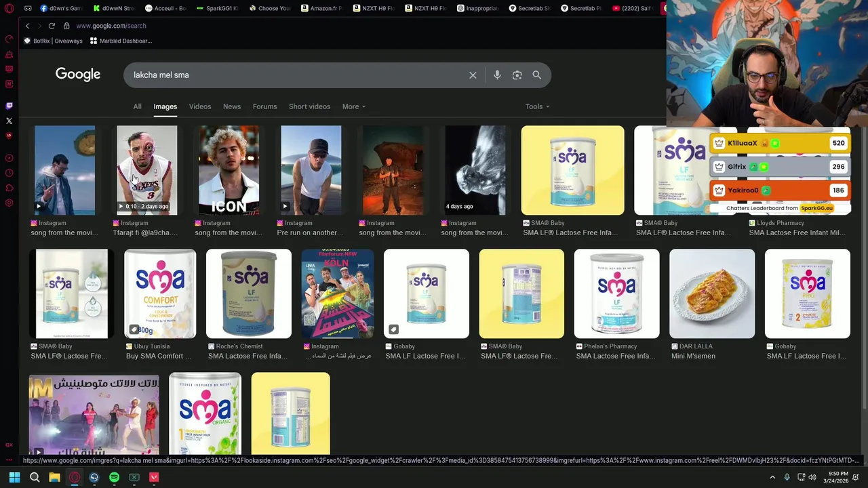Open GX Cleaner broom sidebar icon
868x488 pixels.
[9, 54]
